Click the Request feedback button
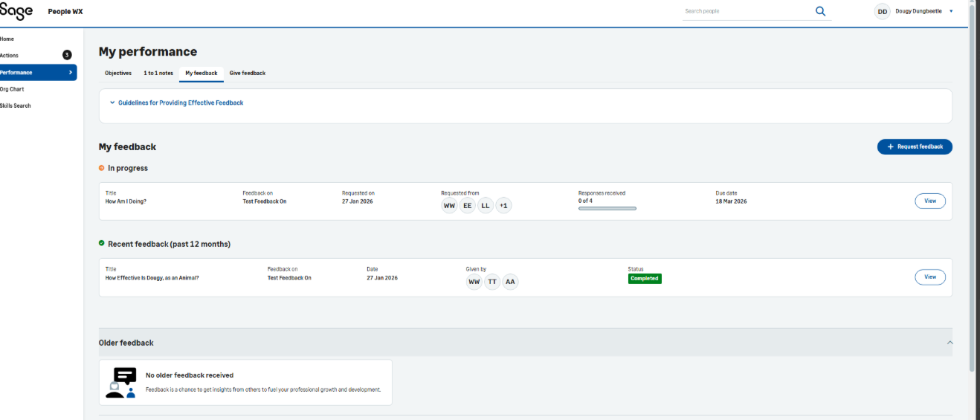The height and width of the screenshot is (420, 980). [914, 146]
